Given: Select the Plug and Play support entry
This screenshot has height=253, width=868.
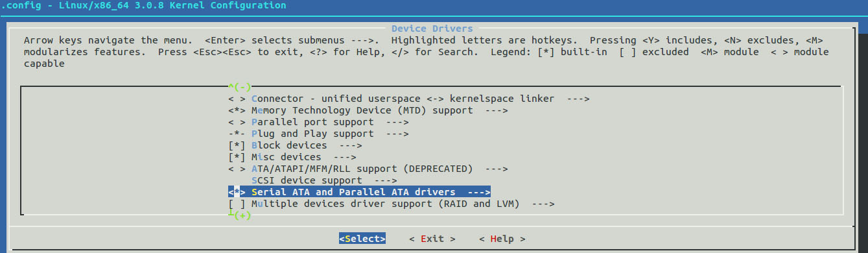Looking at the screenshot, I should pos(318,134).
